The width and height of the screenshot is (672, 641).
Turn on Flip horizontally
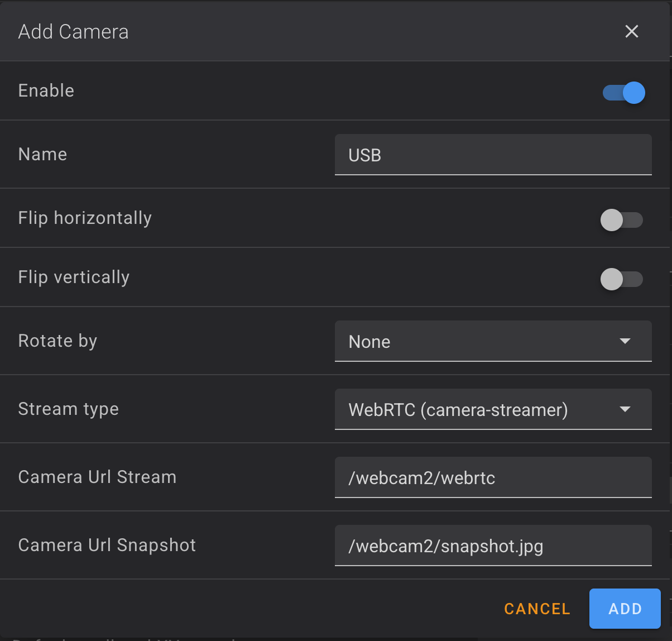click(x=622, y=220)
